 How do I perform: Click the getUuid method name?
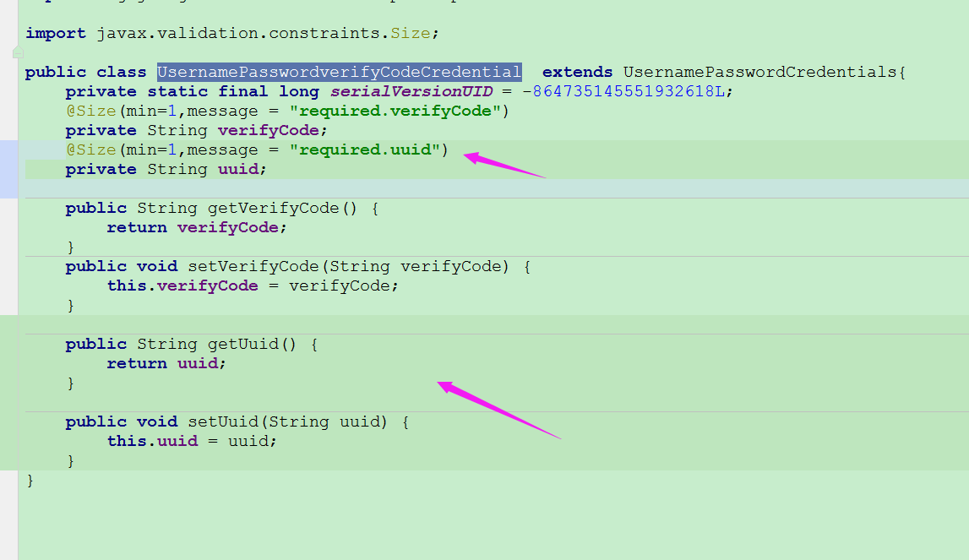242,345
